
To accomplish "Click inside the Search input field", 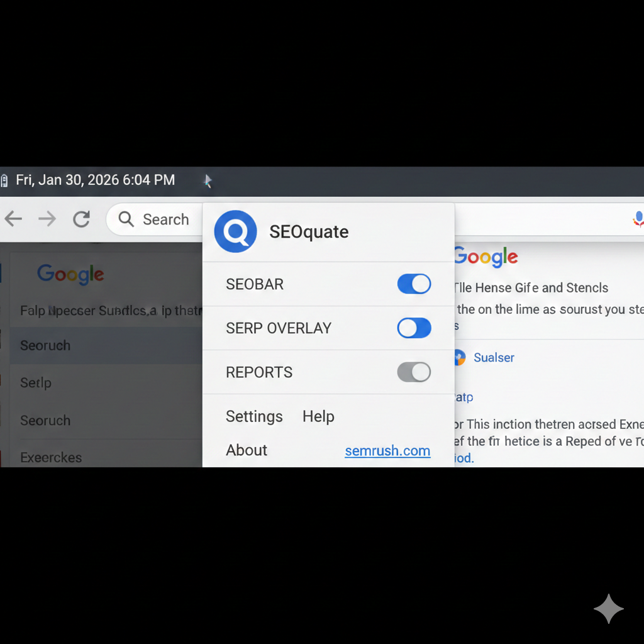I will pos(165,219).
